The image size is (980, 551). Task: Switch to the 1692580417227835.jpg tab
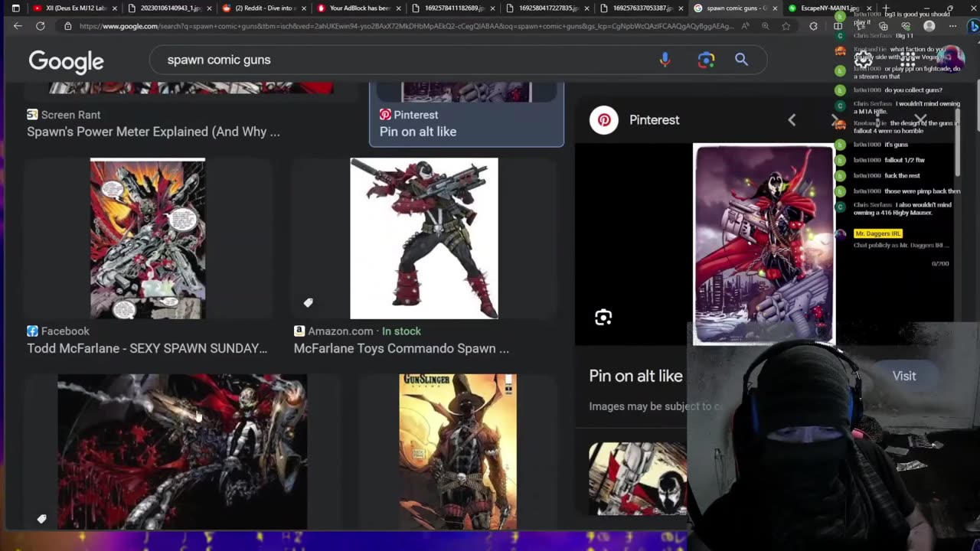pyautogui.click(x=547, y=8)
